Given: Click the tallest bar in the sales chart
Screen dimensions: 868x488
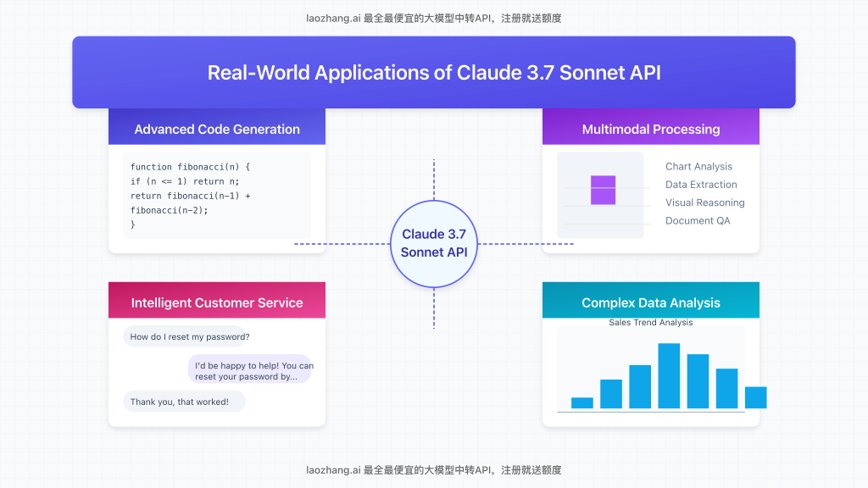Looking at the screenshot, I should 669,375.
